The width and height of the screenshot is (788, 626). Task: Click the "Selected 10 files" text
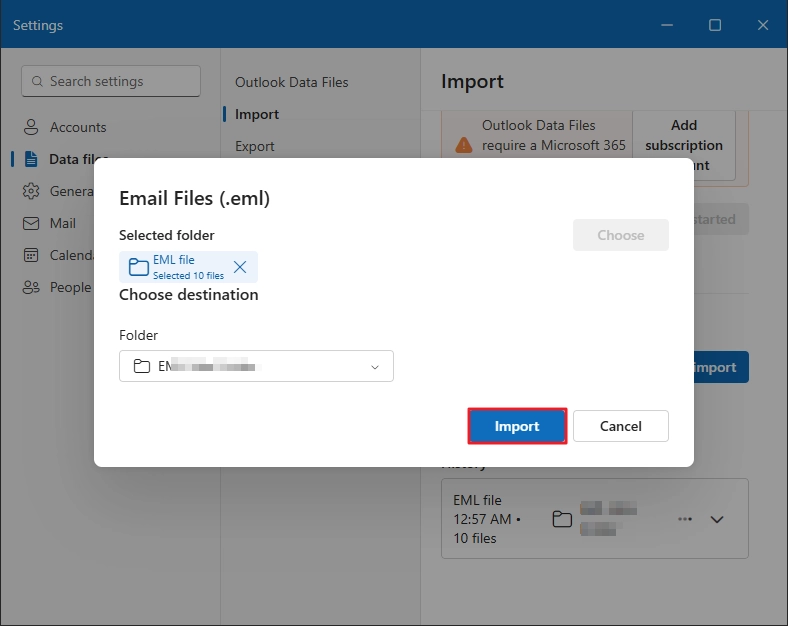[188, 275]
